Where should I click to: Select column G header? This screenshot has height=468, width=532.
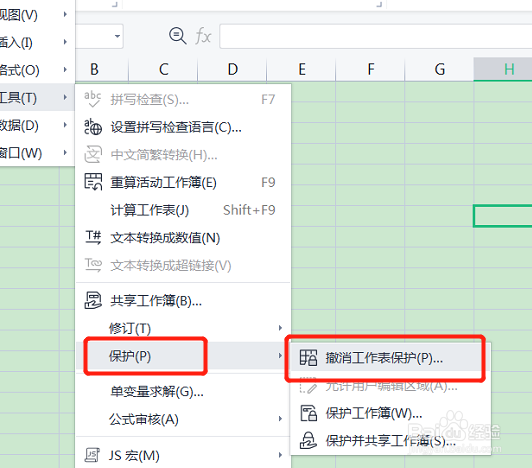point(440,70)
